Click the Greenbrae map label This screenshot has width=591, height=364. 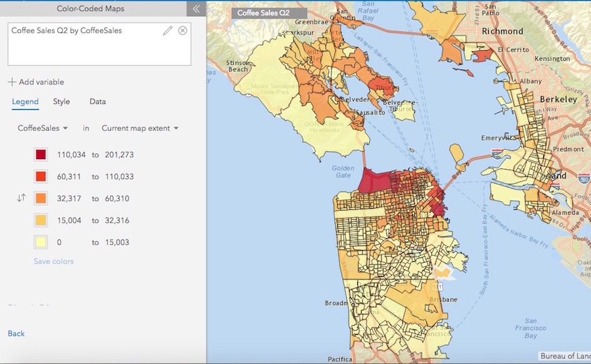(311, 22)
